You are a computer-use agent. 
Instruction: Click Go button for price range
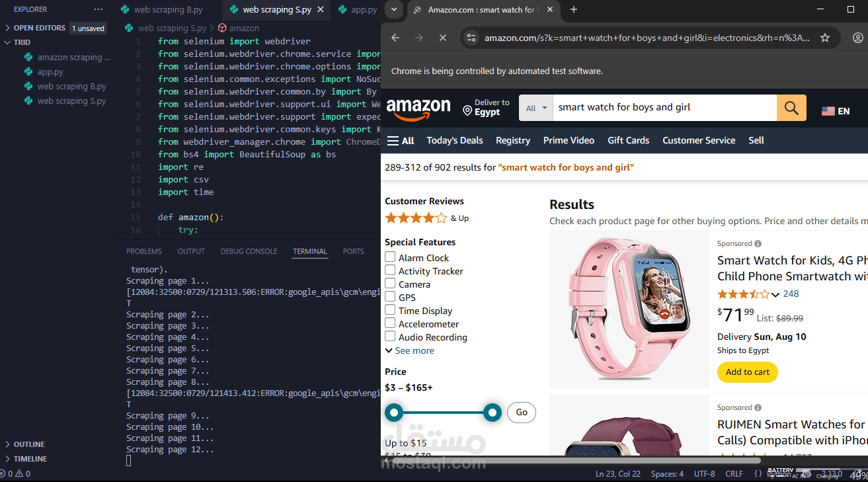(x=522, y=413)
